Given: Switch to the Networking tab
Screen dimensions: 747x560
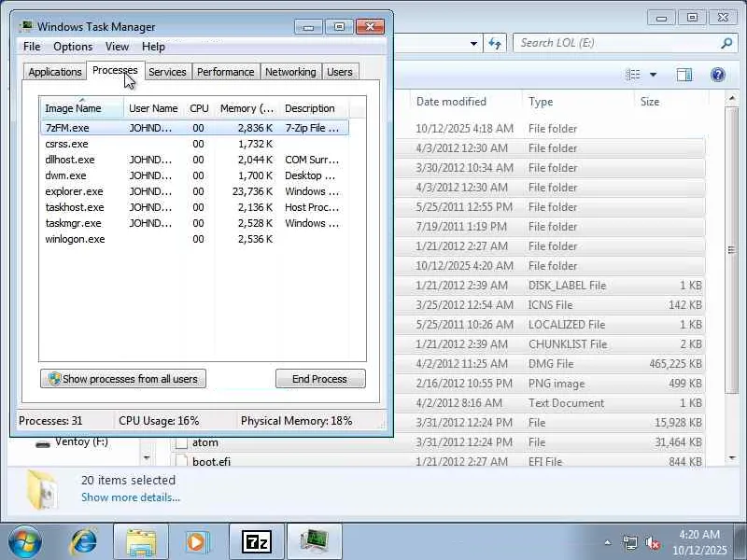Looking at the screenshot, I should (x=290, y=72).
